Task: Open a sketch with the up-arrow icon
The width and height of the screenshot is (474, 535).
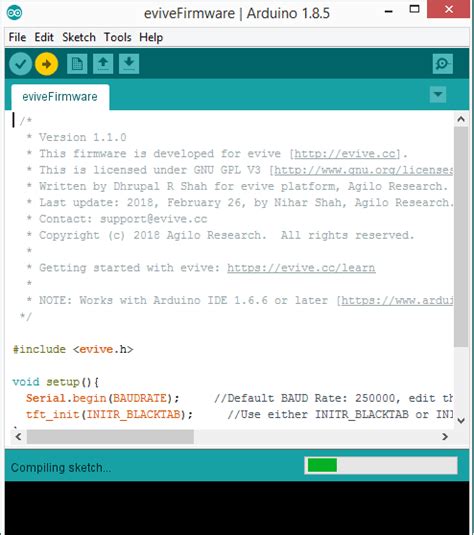Action: [103, 64]
